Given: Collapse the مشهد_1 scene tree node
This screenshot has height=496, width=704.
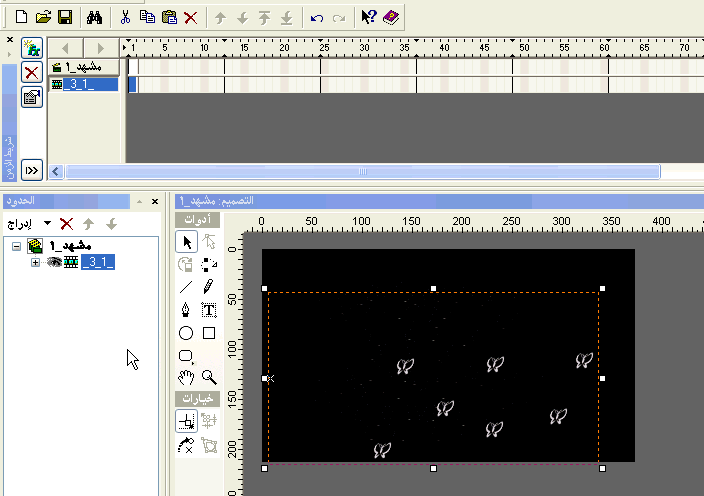Looking at the screenshot, I should click(17, 246).
